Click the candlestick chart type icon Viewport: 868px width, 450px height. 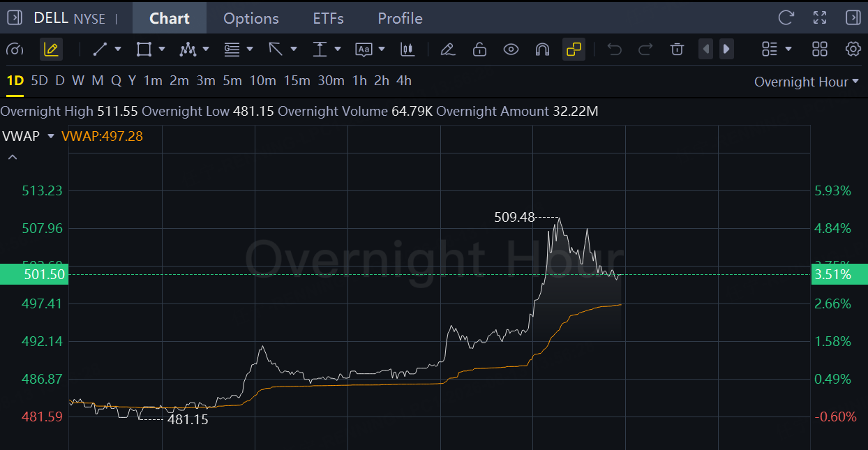[x=407, y=50]
